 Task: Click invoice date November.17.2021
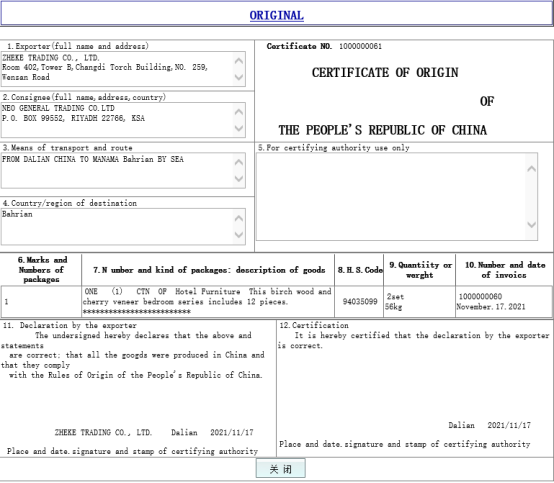coord(491,306)
